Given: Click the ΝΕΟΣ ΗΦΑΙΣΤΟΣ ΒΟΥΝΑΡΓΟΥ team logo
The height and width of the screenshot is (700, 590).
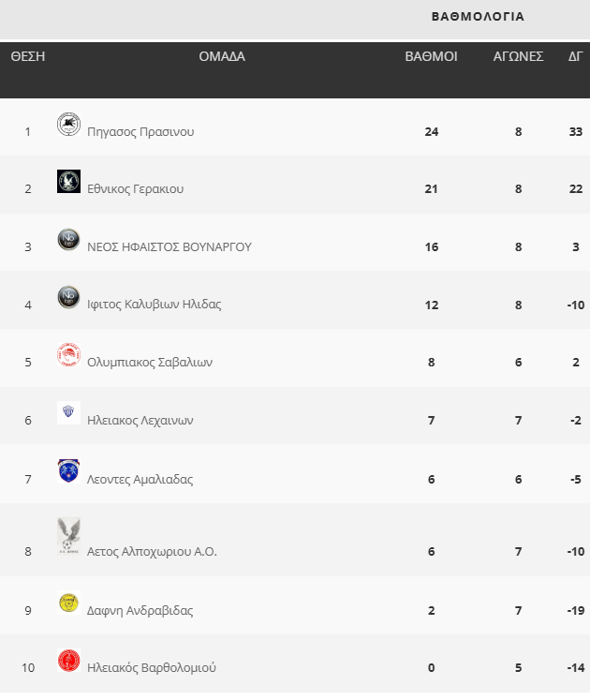Looking at the screenshot, I should click(x=68, y=240).
